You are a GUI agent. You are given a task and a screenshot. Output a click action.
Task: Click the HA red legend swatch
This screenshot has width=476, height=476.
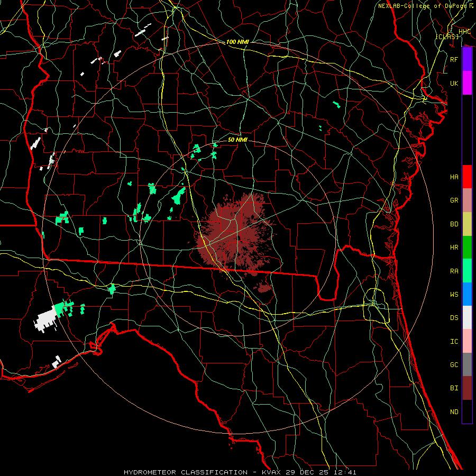467,177
